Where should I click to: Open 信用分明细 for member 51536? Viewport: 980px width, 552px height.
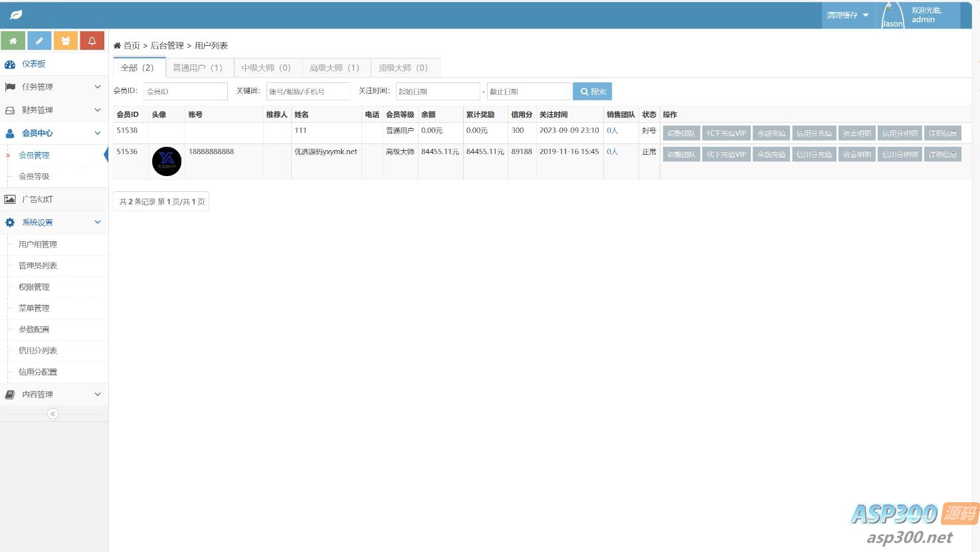coord(900,155)
